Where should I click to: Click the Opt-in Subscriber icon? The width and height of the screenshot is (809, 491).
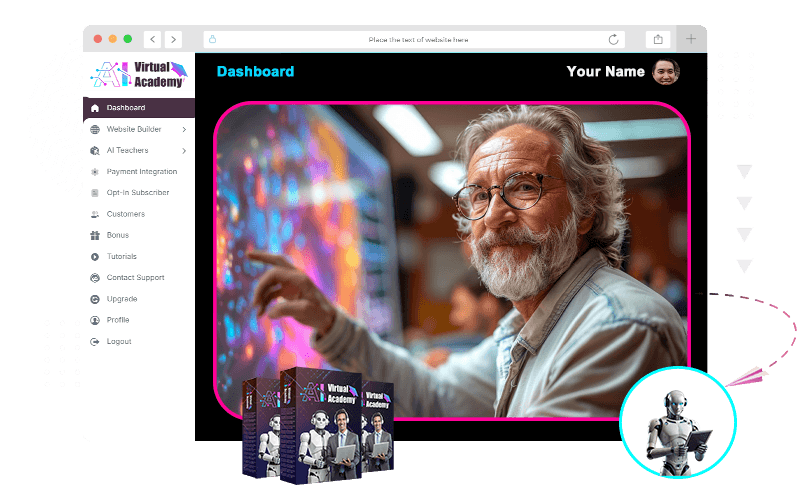coord(95,193)
